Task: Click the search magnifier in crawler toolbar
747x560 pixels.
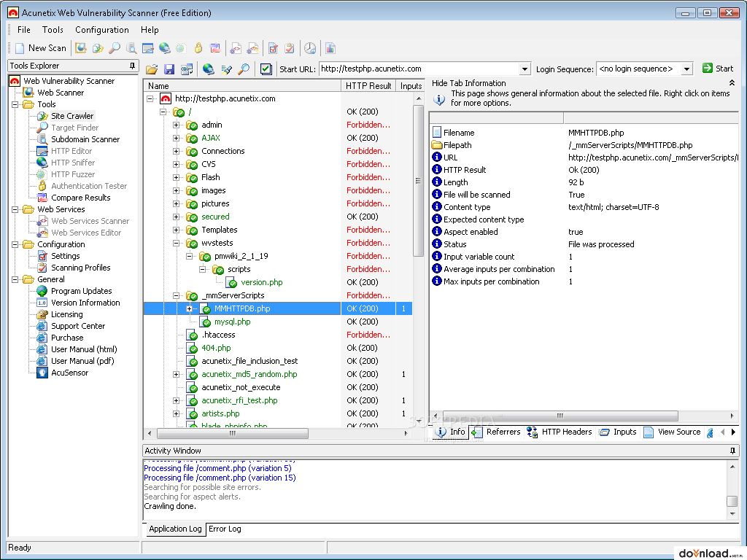Action: 244,69
